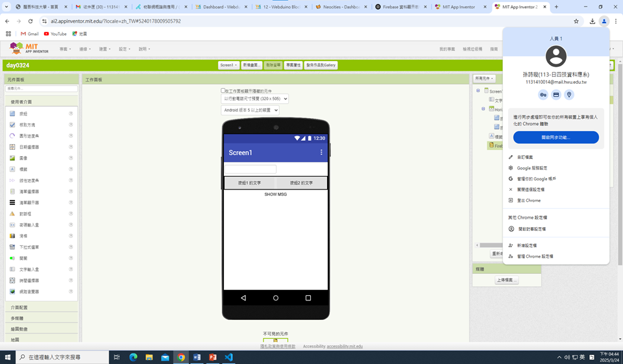
Task: Expand the Screen1 screen selector dropdown
Action: click(228, 65)
